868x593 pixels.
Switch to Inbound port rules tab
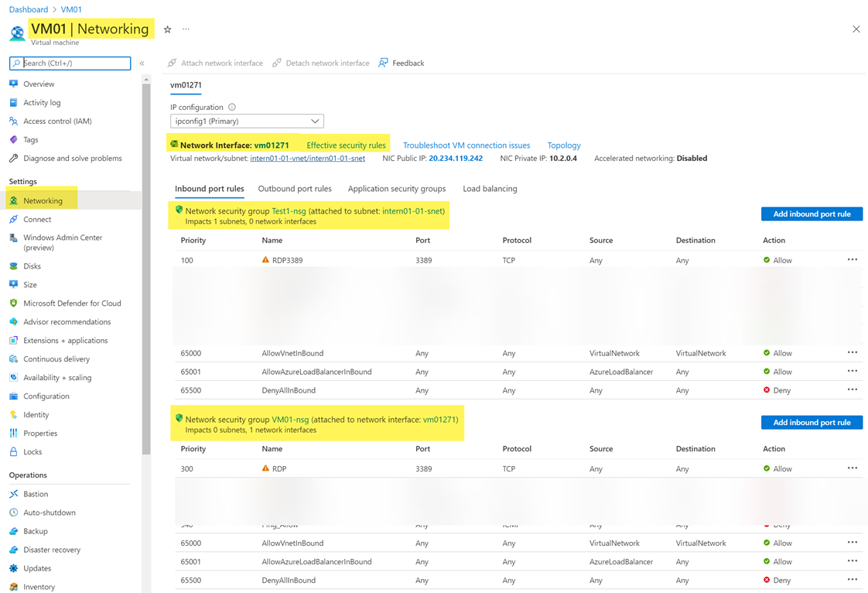pyautogui.click(x=209, y=188)
